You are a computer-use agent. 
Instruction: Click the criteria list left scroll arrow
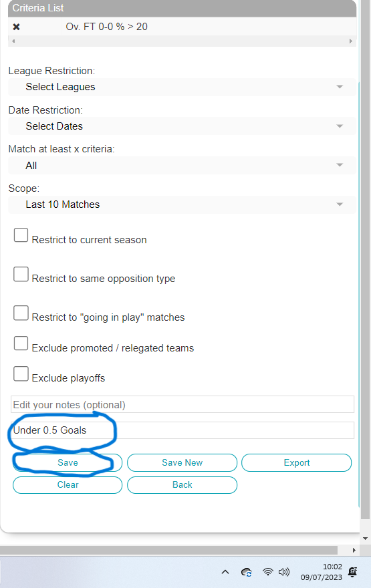coord(13,41)
